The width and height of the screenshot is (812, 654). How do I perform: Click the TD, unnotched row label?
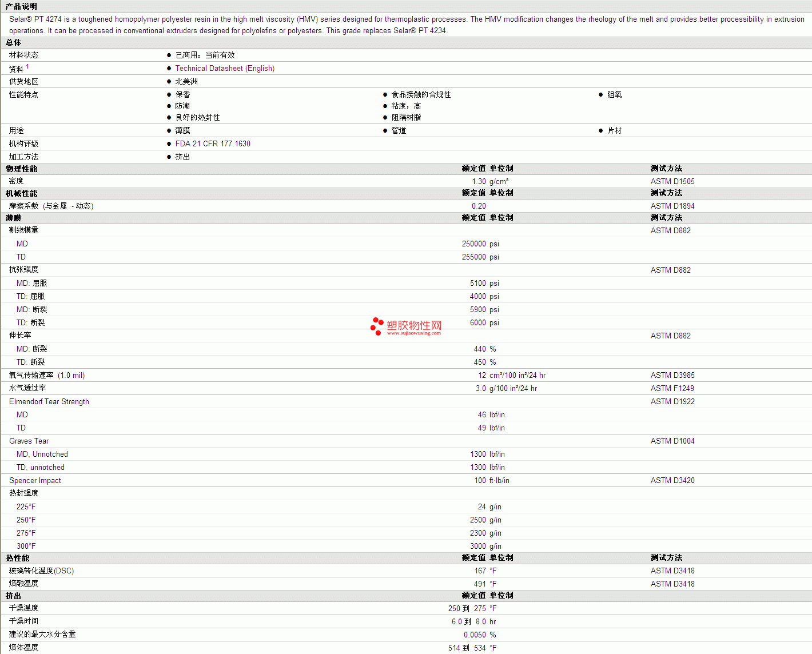click(x=40, y=468)
